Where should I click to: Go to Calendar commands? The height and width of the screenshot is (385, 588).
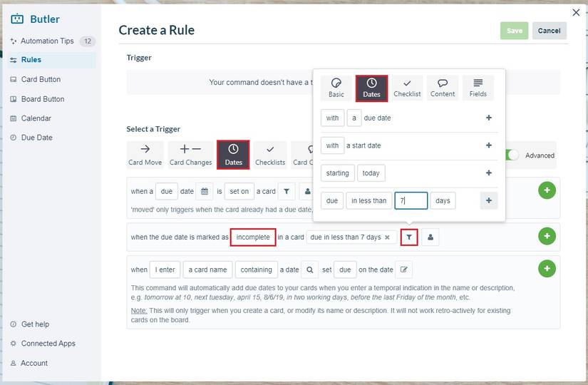tap(36, 118)
